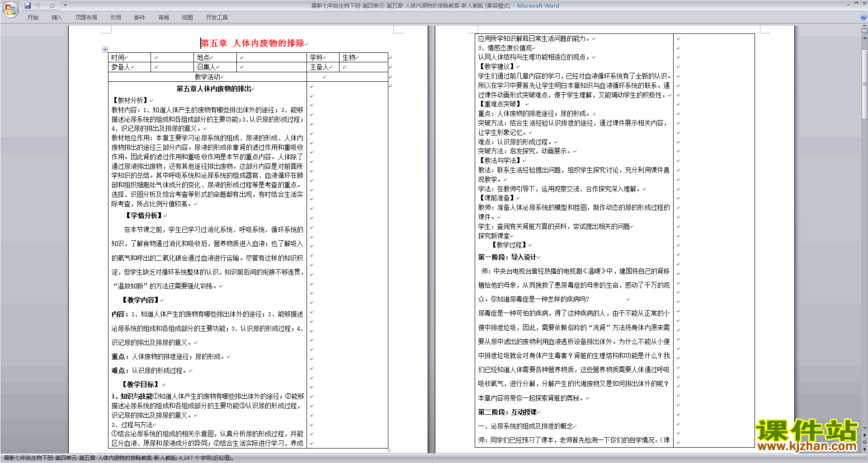Click the 【学情分析】 heading

click(x=143, y=215)
